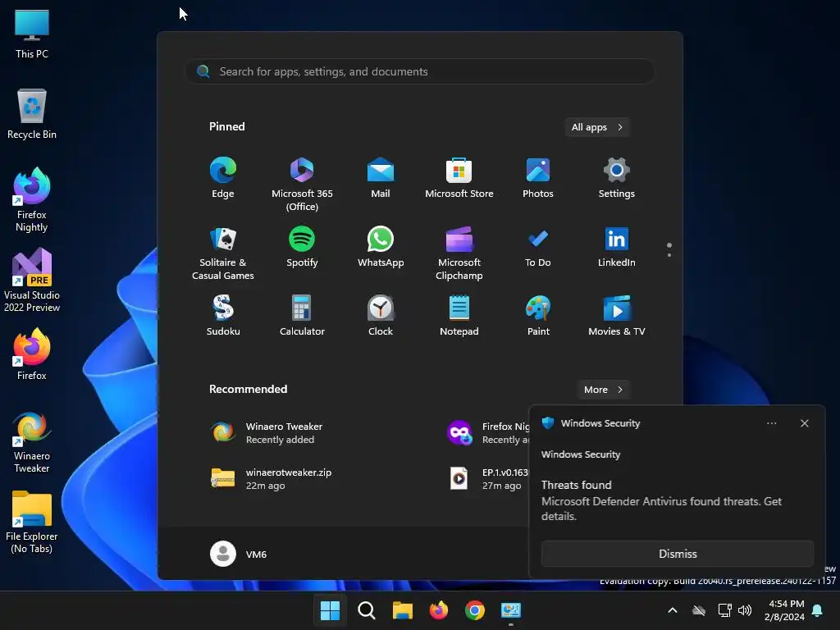Open Settings from the pinned apps
Image resolution: width=840 pixels, height=630 pixels.
pyautogui.click(x=617, y=178)
